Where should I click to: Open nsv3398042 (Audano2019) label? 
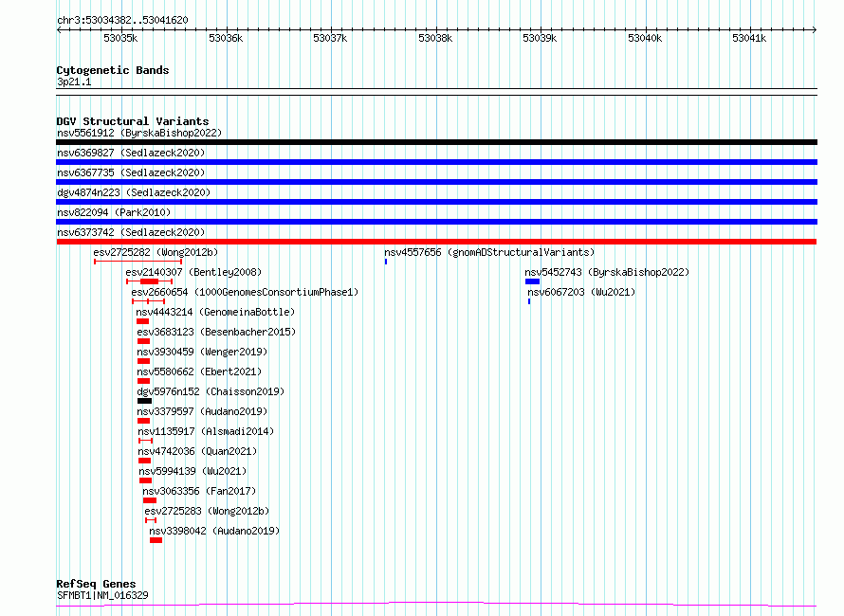click(214, 531)
